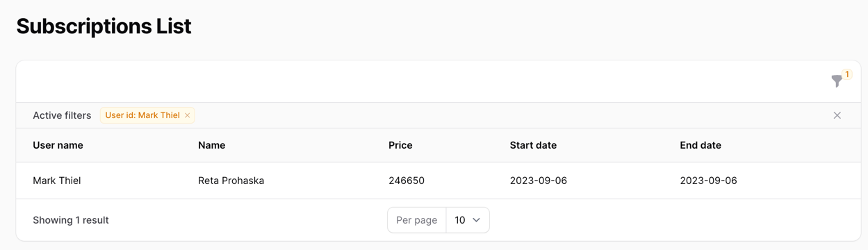Open the table filter funnel icon

coord(837,81)
